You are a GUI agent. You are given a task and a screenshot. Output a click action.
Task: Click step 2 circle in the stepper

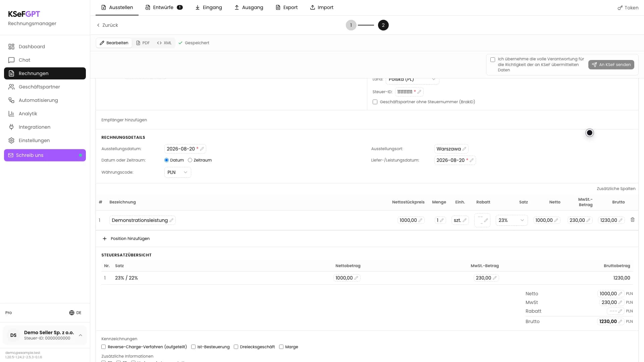(383, 25)
